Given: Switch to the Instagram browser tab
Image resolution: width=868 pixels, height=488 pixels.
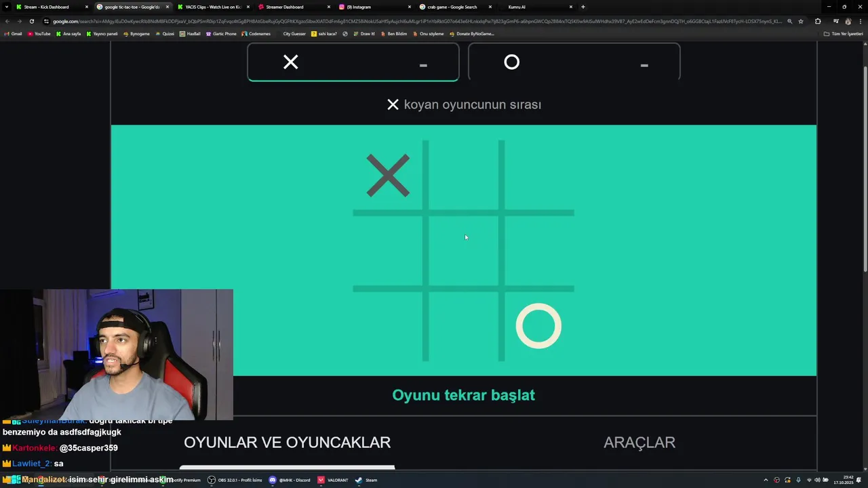Looking at the screenshot, I should pos(374,7).
